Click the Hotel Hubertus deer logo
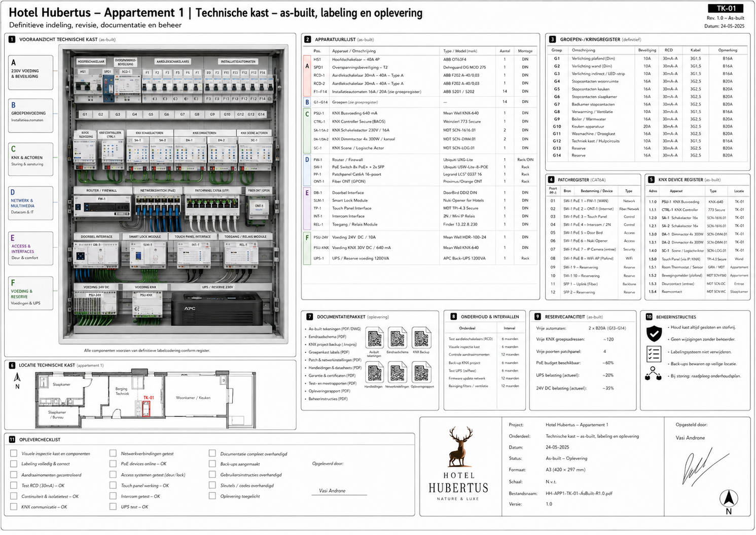The height and width of the screenshot is (535, 756). pos(459,447)
